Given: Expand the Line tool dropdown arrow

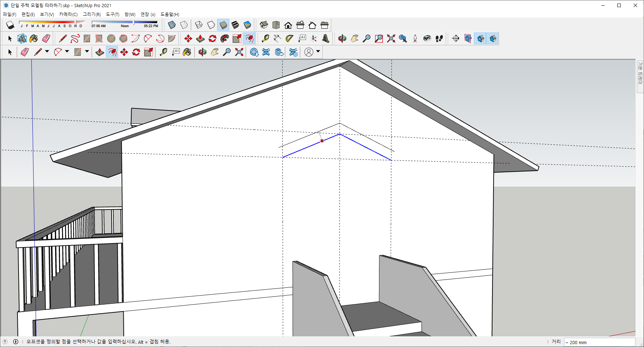Looking at the screenshot, I should (47, 52).
